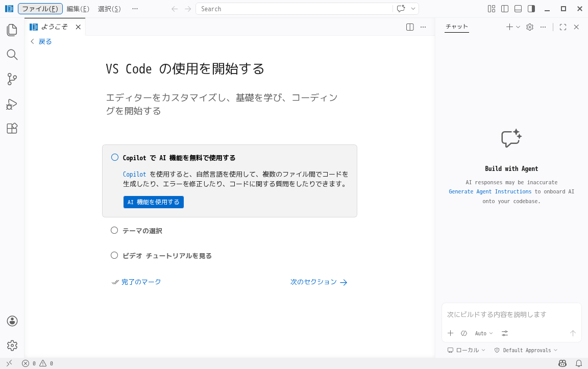Open the Extensions view
This screenshot has width=588, height=369.
click(x=12, y=128)
